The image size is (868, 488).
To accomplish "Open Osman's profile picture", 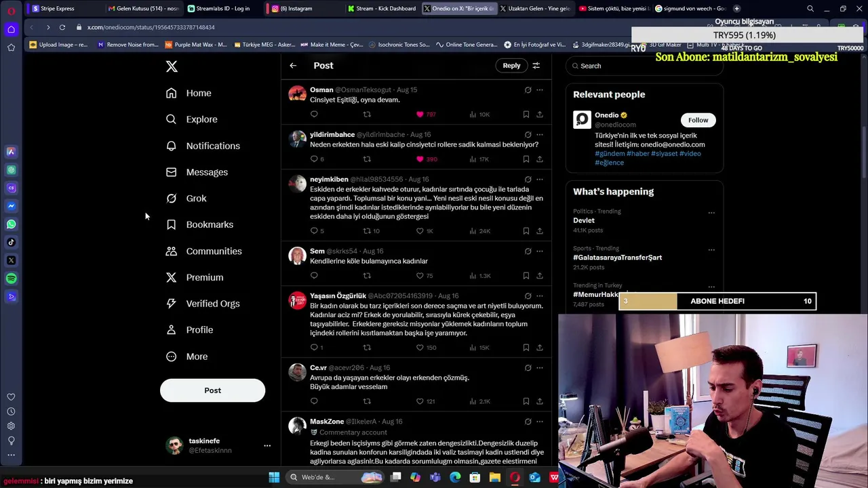I will point(297,94).
